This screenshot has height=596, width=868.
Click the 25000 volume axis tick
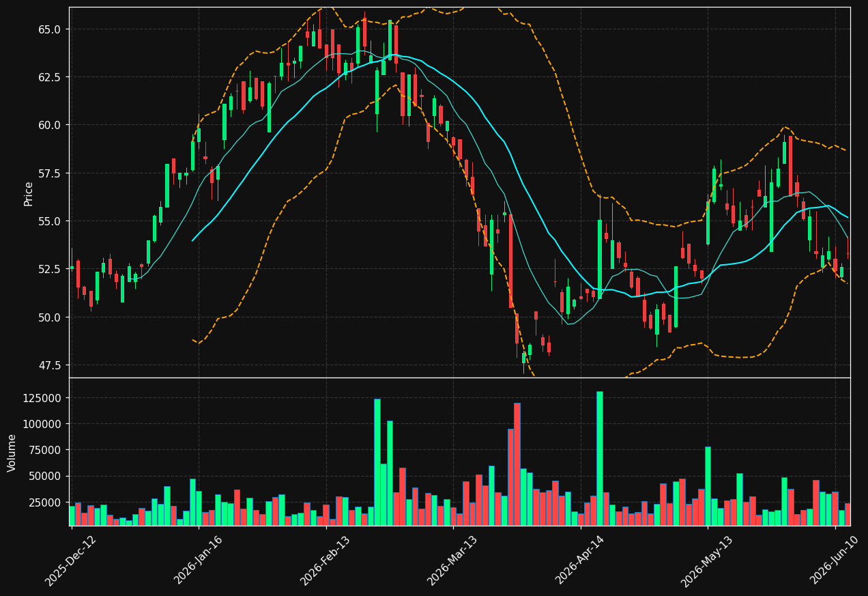tap(45, 502)
